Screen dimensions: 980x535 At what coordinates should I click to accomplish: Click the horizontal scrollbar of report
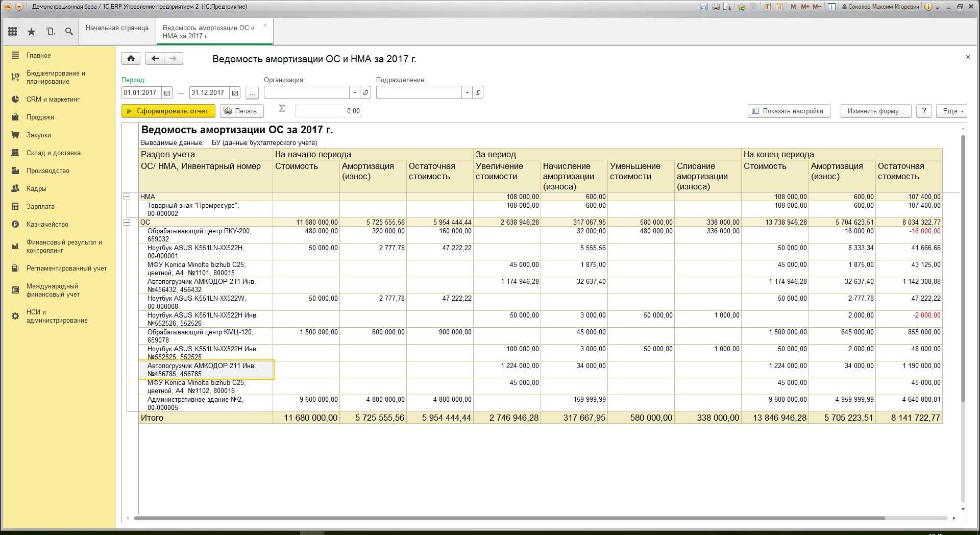point(509,518)
